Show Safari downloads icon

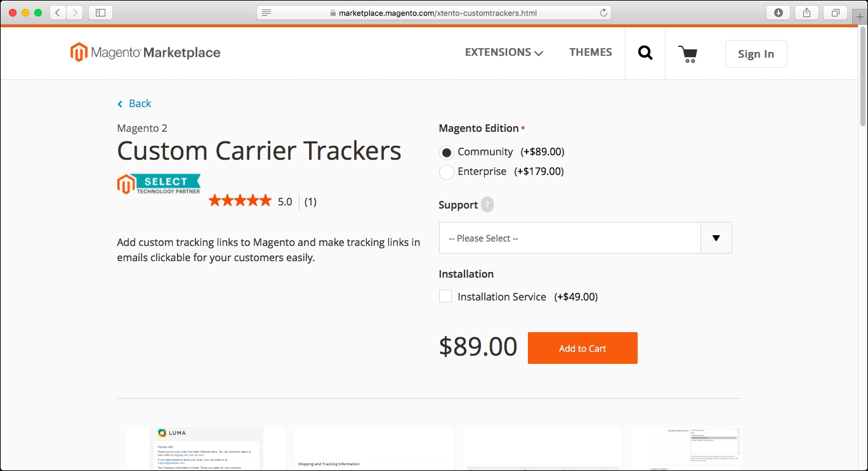tap(778, 13)
